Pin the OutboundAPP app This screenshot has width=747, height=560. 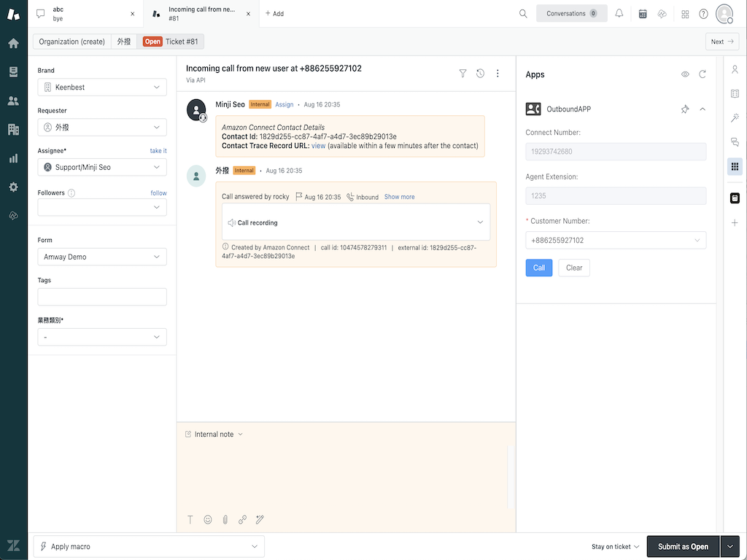684,109
